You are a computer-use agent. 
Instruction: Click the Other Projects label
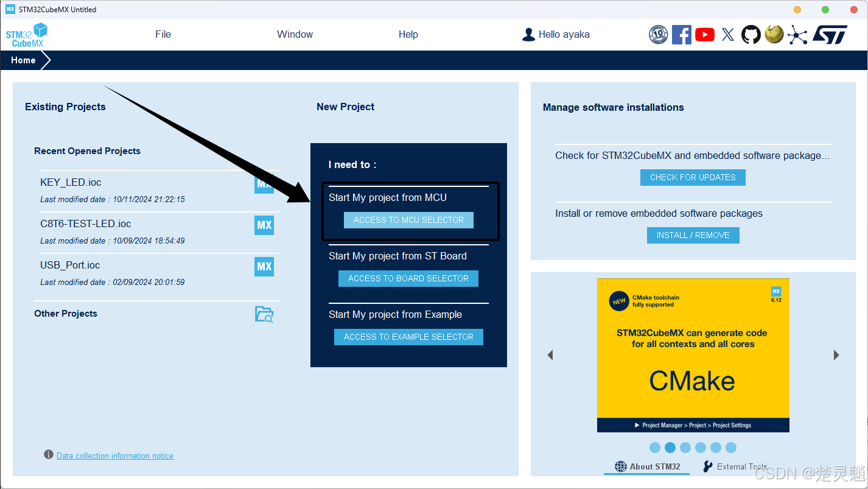pyautogui.click(x=66, y=314)
